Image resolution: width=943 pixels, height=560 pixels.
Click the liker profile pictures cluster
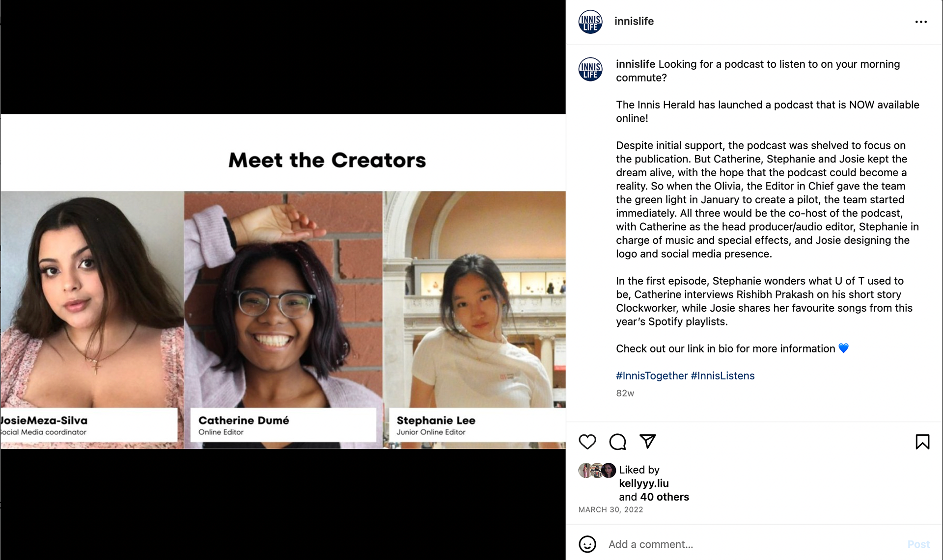click(x=597, y=470)
